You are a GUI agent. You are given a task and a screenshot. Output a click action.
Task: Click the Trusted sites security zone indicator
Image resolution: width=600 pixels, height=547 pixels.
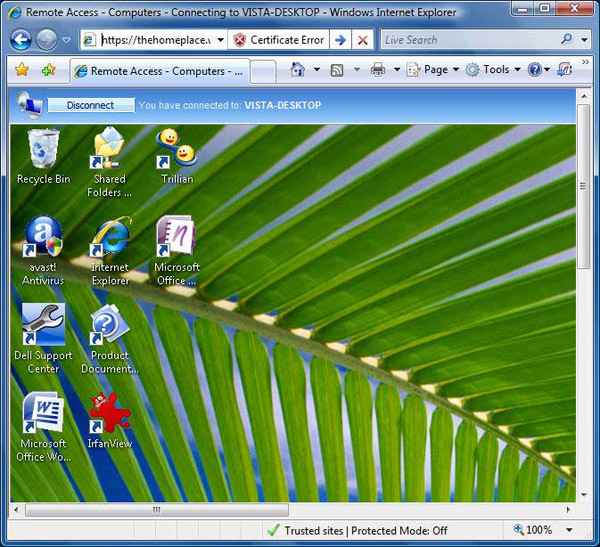point(357,531)
